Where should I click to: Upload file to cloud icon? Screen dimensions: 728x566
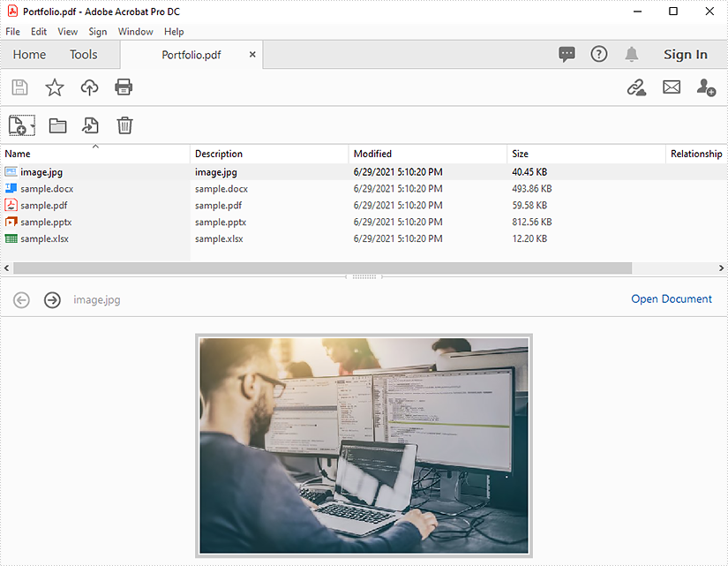[x=90, y=87]
